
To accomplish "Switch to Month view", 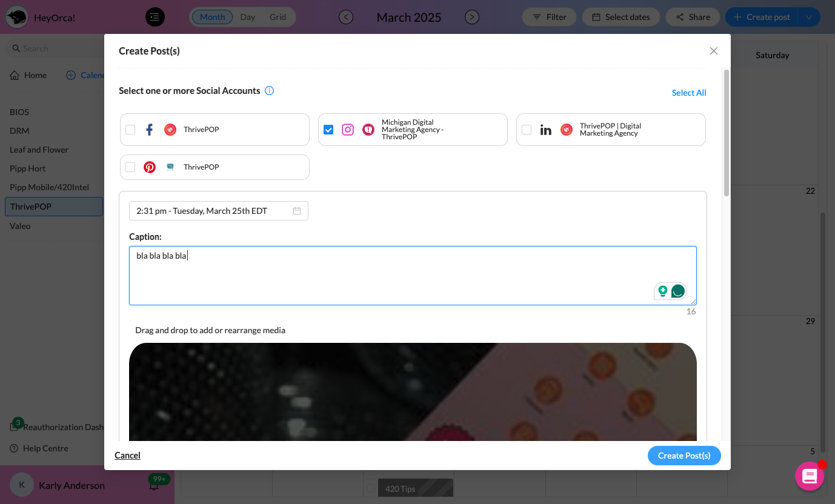I will coord(213,17).
